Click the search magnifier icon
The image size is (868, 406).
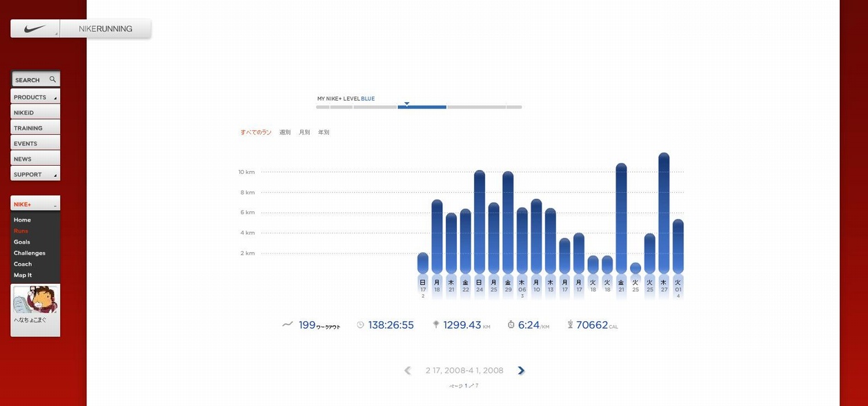[52, 79]
